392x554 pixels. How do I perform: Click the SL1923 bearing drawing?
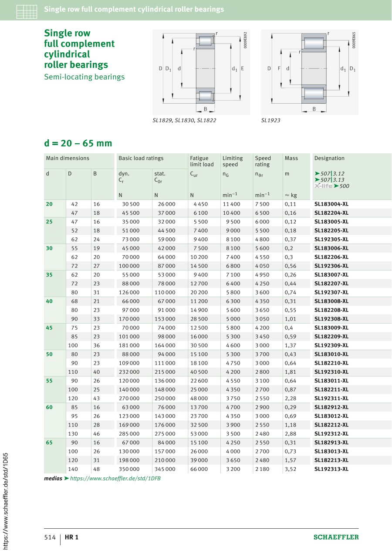[311, 72]
